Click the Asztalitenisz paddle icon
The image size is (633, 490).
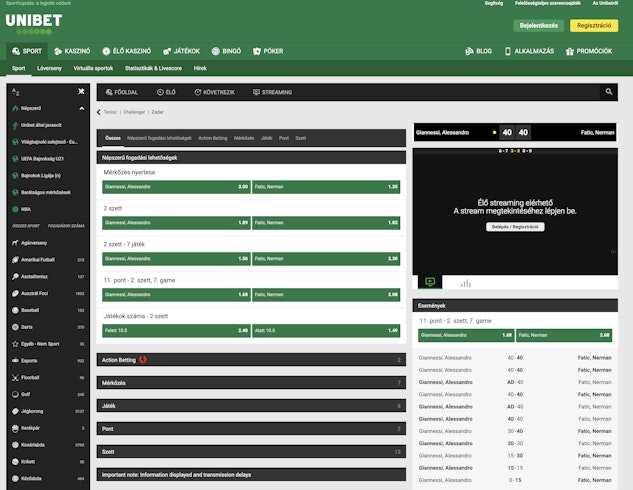15,276
